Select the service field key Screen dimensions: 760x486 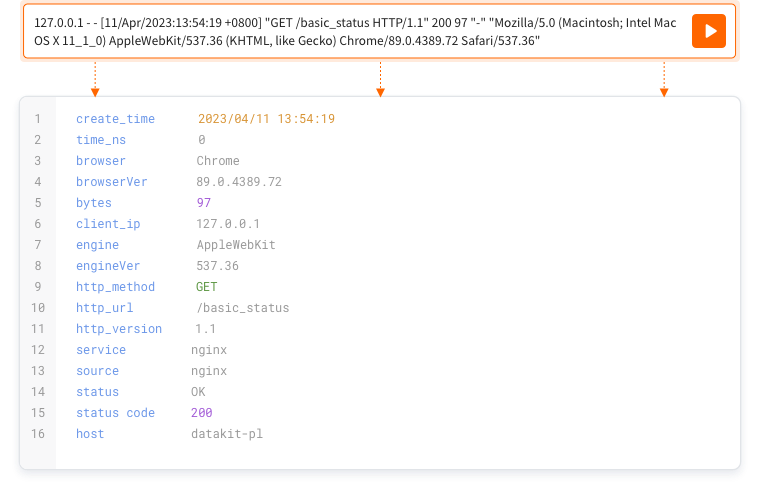coord(101,350)
